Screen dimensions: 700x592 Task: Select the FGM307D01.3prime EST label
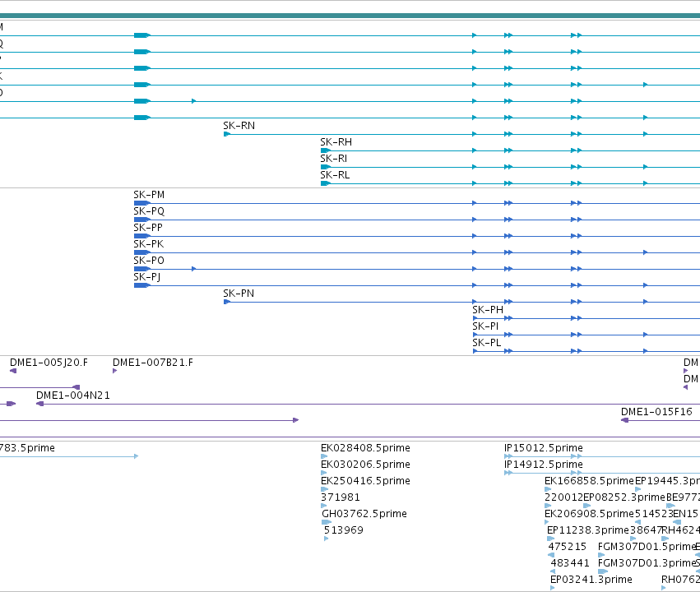point(647,563)
